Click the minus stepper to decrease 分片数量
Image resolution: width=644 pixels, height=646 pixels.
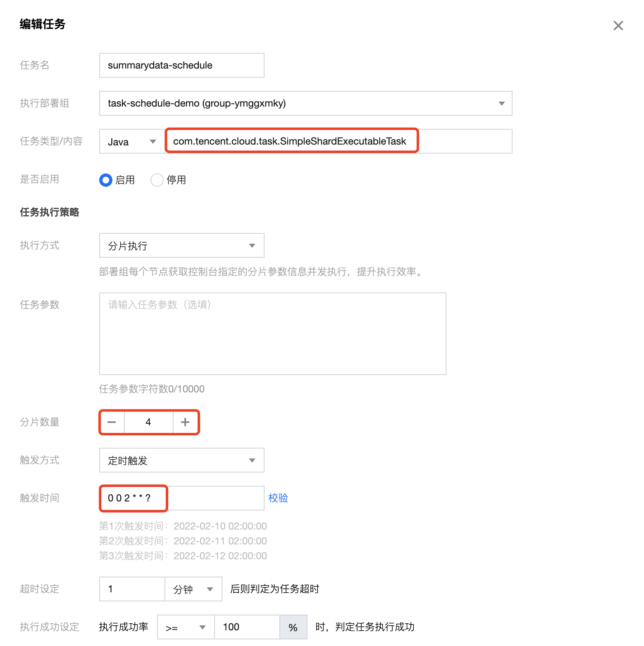(112, 422)
